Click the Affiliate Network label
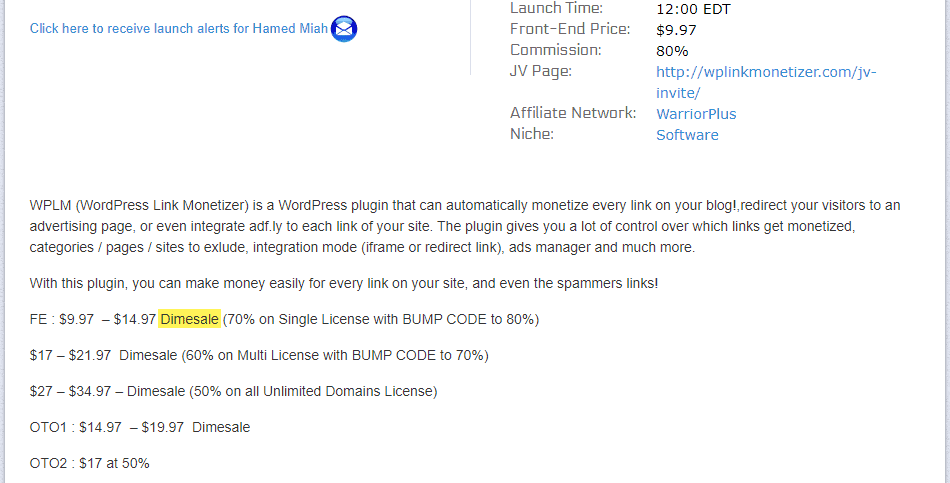The height and width of the screenshot is (483, 950). coord(573,113)
